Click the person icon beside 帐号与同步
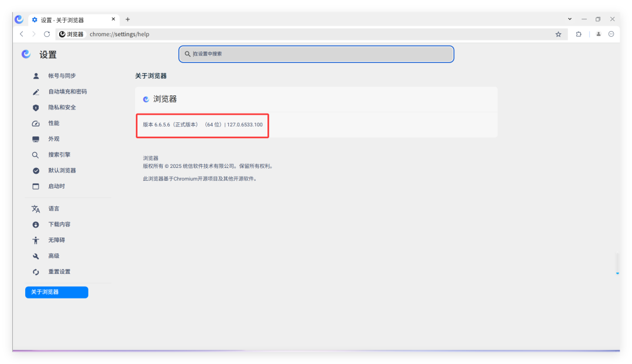 (36, 75)
